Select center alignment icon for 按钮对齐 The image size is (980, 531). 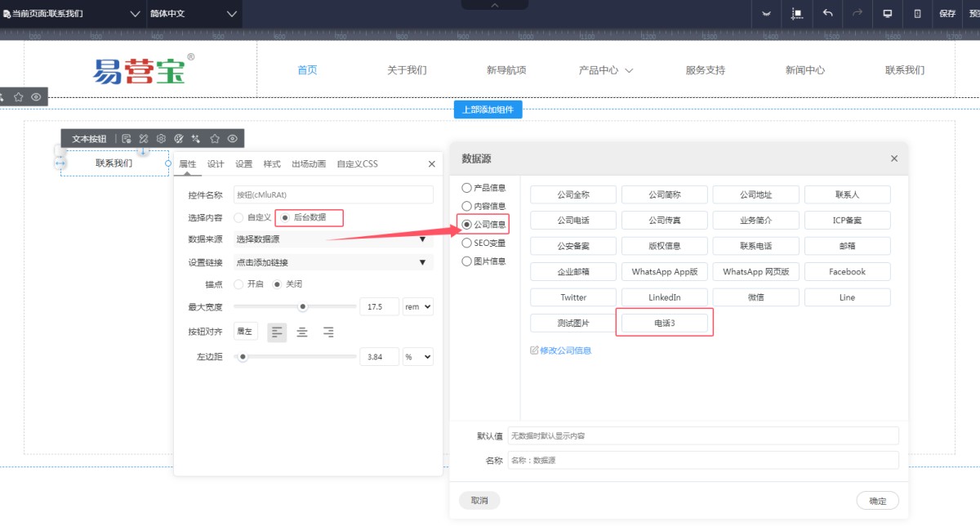coord(302,332)
